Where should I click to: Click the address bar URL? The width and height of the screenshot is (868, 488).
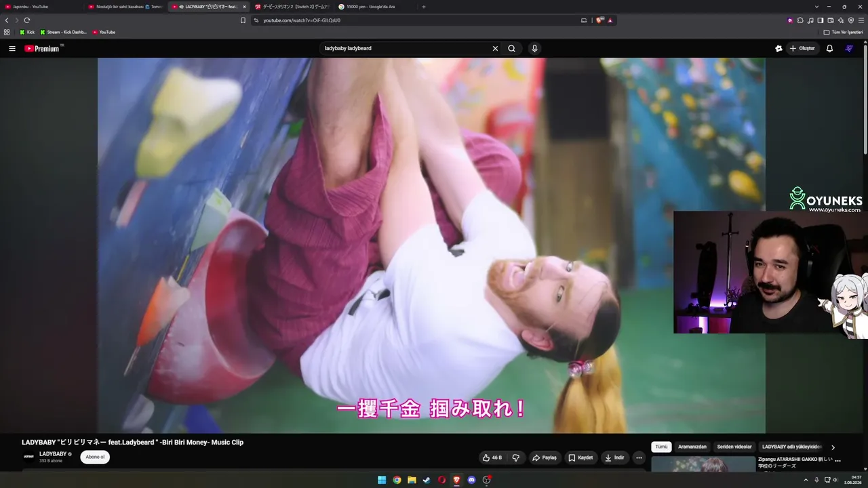(x=302, y=20)
